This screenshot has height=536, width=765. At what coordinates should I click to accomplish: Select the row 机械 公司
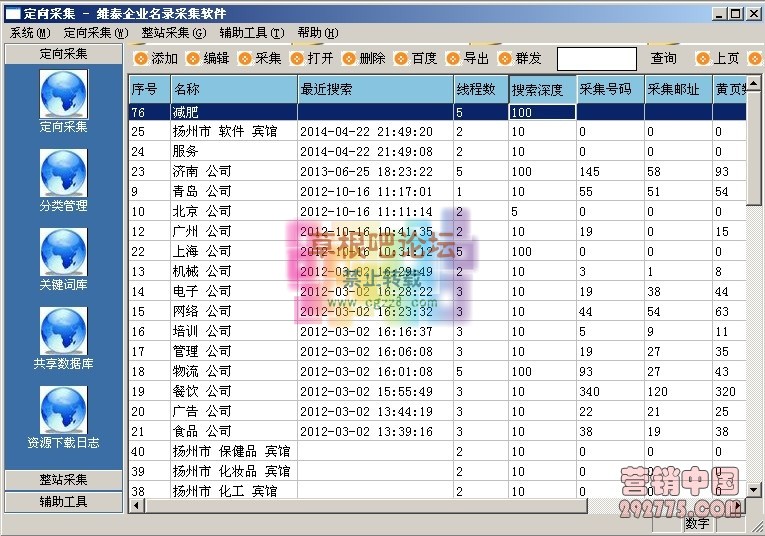pyautogui.click(x=438, y=272)
